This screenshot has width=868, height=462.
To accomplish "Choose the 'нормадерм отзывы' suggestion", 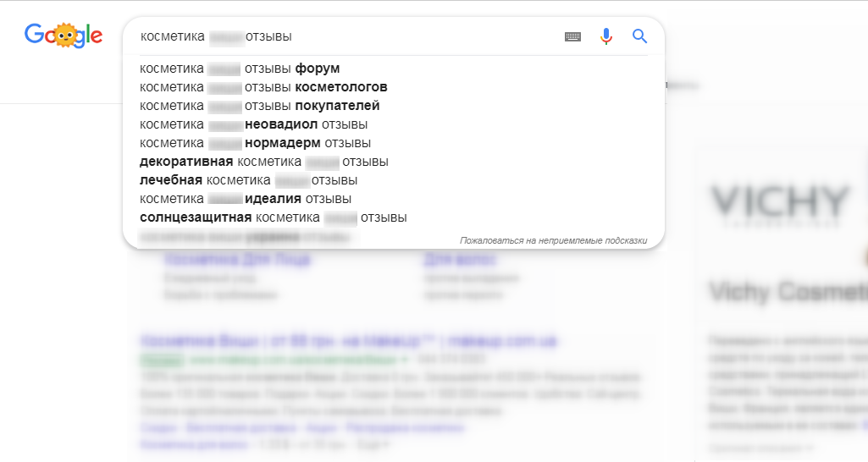I will pyautogui.click(x=255, y=143).
